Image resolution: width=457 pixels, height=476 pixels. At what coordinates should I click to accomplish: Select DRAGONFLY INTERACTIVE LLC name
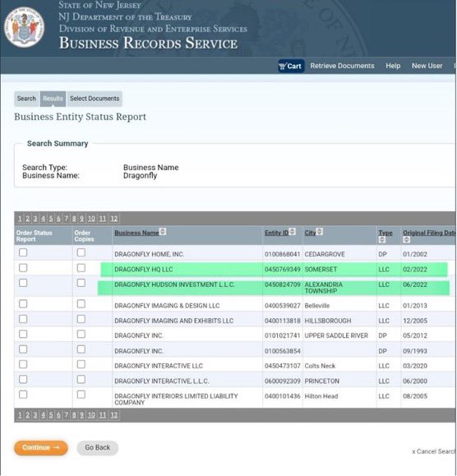pyautogui.click(x=159, y=366)
